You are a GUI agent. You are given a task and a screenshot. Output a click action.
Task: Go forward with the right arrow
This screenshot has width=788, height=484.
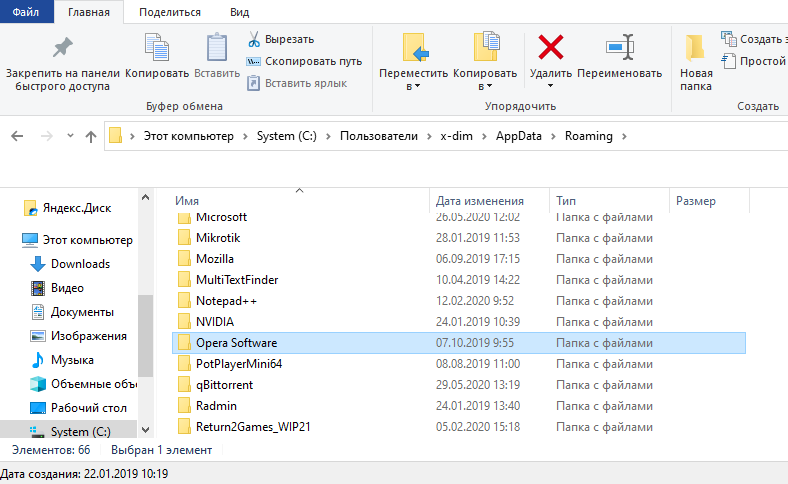(46, 136)
